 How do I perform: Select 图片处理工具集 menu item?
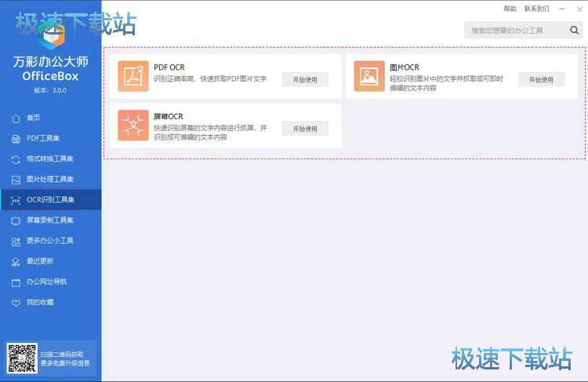click(51, 180)
